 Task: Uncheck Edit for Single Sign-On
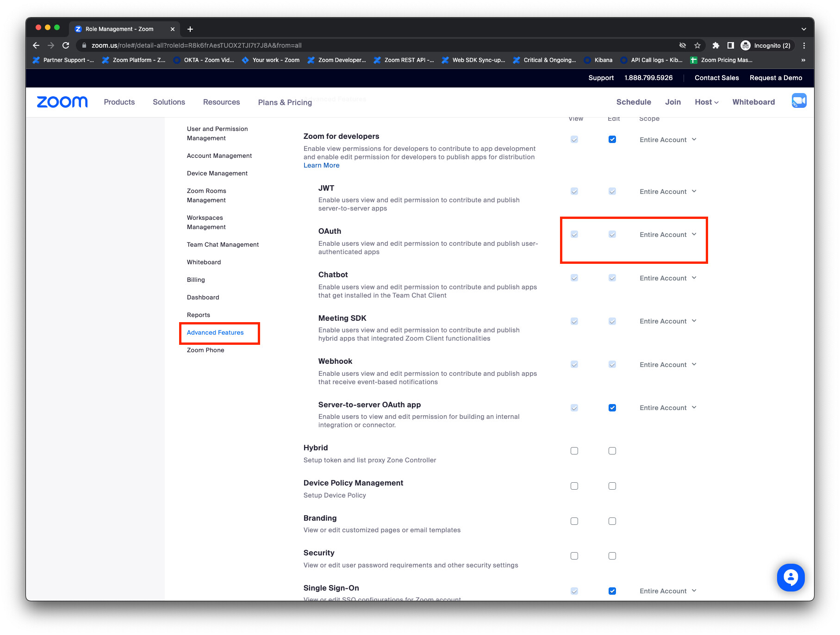click(612, 591)
